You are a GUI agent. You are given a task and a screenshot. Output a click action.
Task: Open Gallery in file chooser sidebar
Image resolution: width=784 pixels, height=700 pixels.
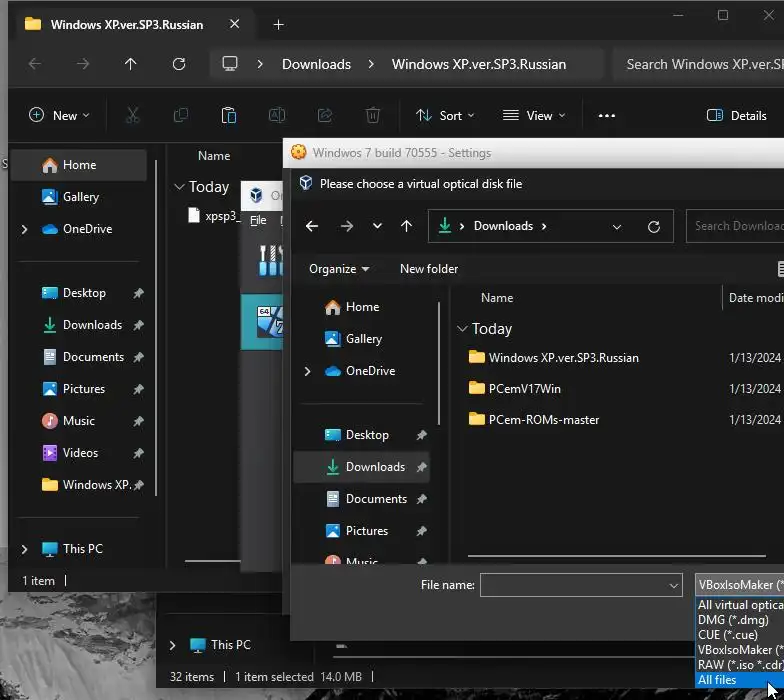click(x=362, y=339)
